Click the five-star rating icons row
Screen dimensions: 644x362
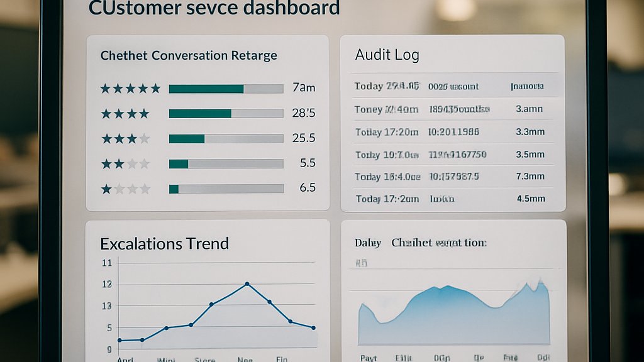click(x=131, y=89)
